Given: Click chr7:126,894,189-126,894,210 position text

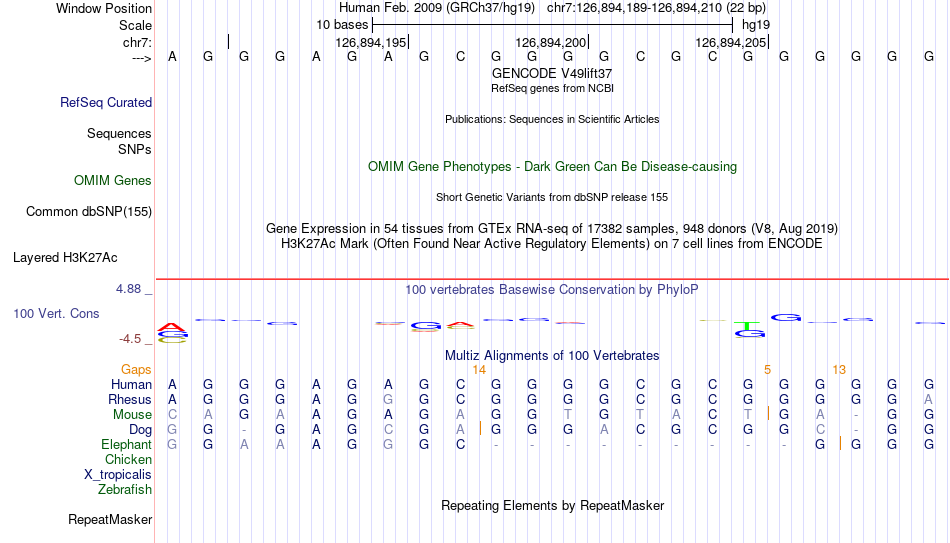Looking at the screenshot, I should tap(656, 8).
